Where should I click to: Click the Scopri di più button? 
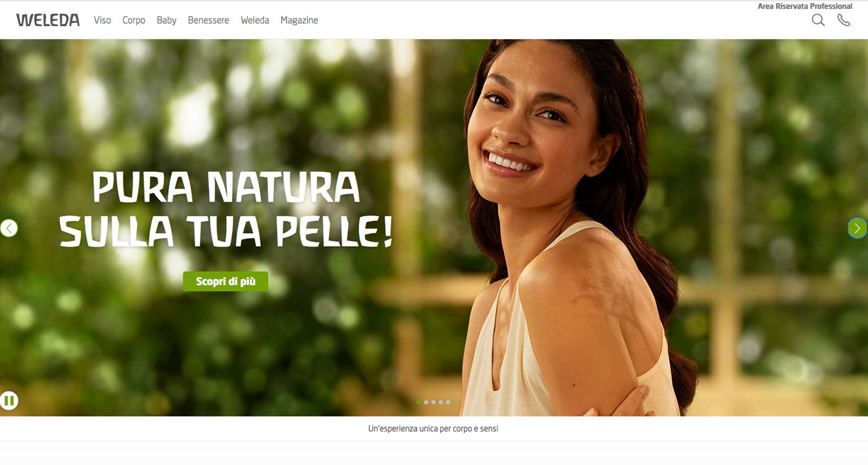[226, 281]
